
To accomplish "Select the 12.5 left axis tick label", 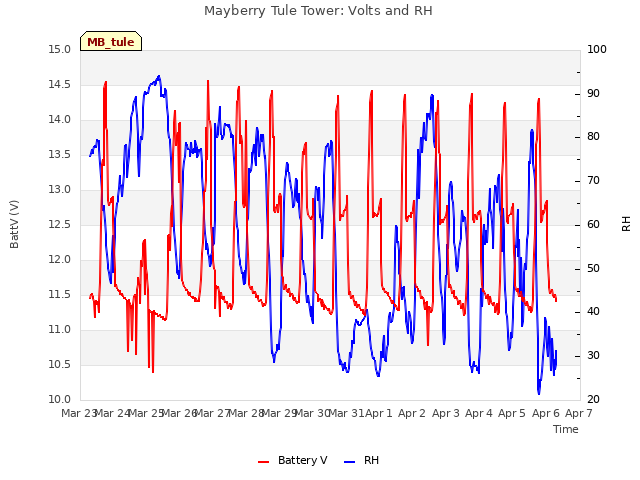I will (60, 225).
